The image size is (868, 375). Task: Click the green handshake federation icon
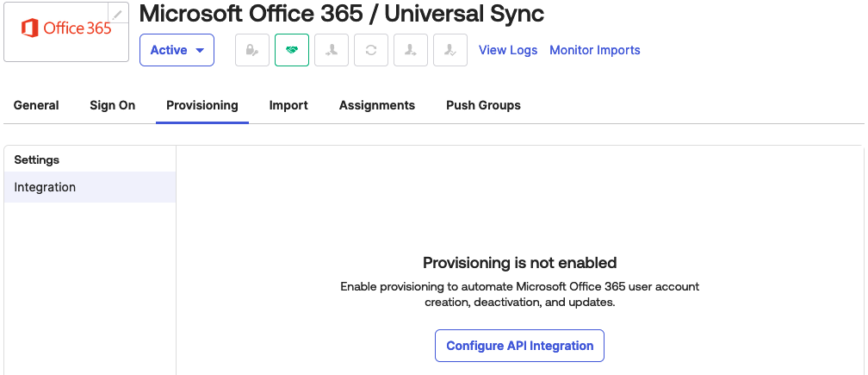[292, 50]
